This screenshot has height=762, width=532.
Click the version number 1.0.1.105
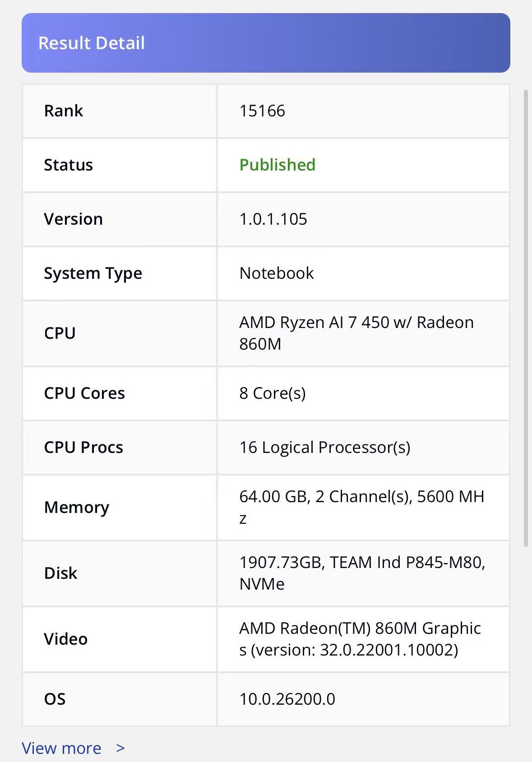coord(273,219)
